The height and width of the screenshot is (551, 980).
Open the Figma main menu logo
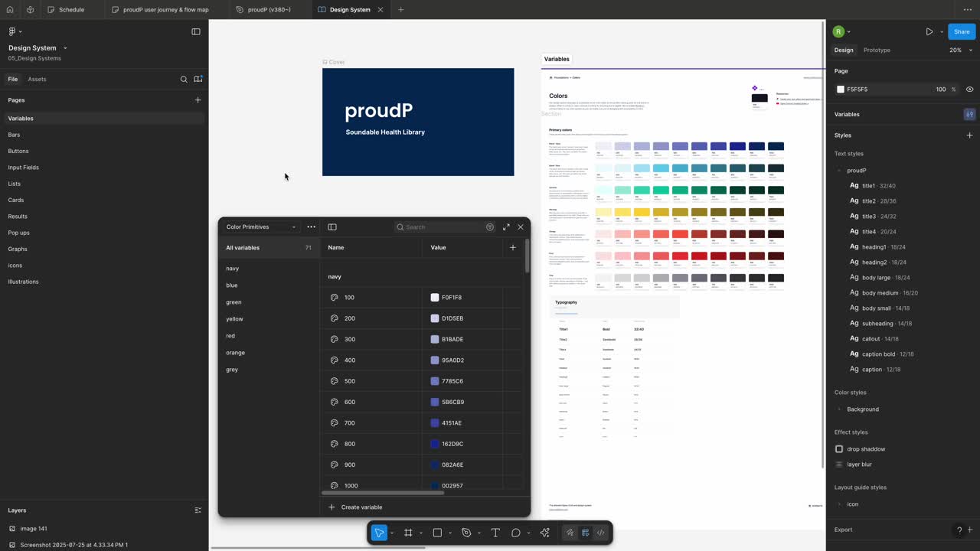click(x=13, y=31)
